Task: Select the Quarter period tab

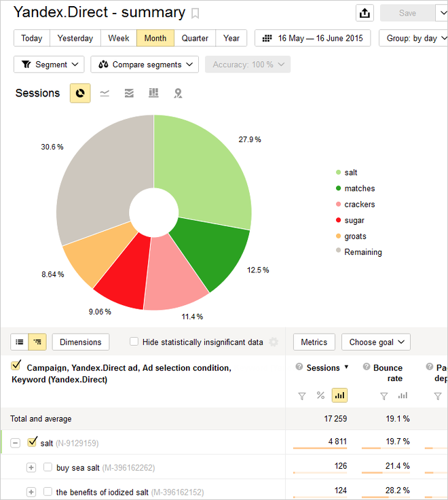Action: click(195, 38)
